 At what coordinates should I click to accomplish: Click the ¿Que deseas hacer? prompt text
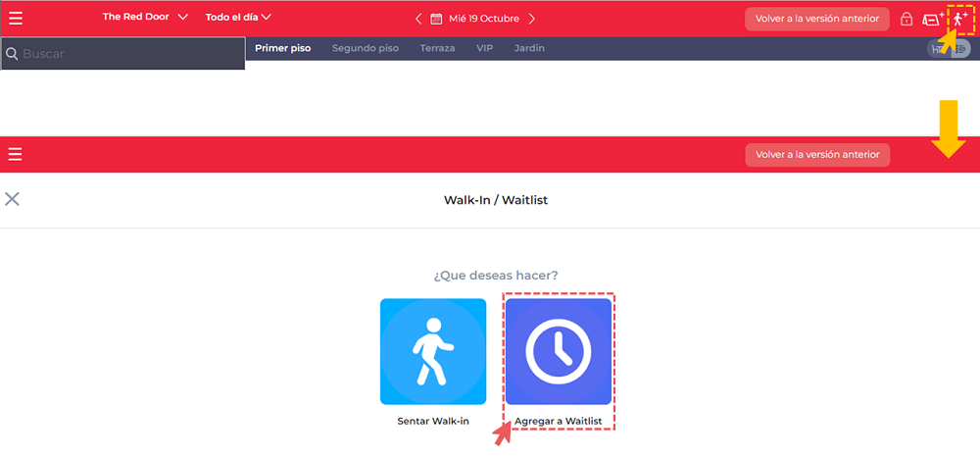click(x=496, y=276)
